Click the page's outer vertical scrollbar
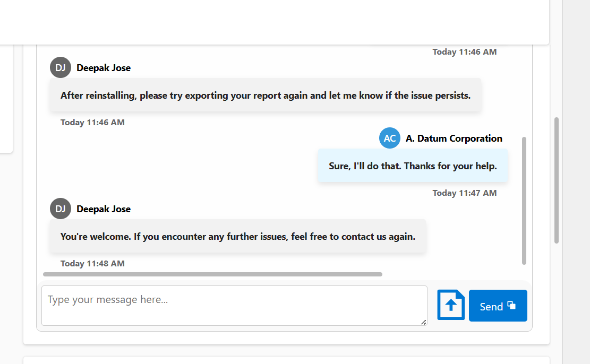This screenshot has width=590, height=364. (557, 180)
